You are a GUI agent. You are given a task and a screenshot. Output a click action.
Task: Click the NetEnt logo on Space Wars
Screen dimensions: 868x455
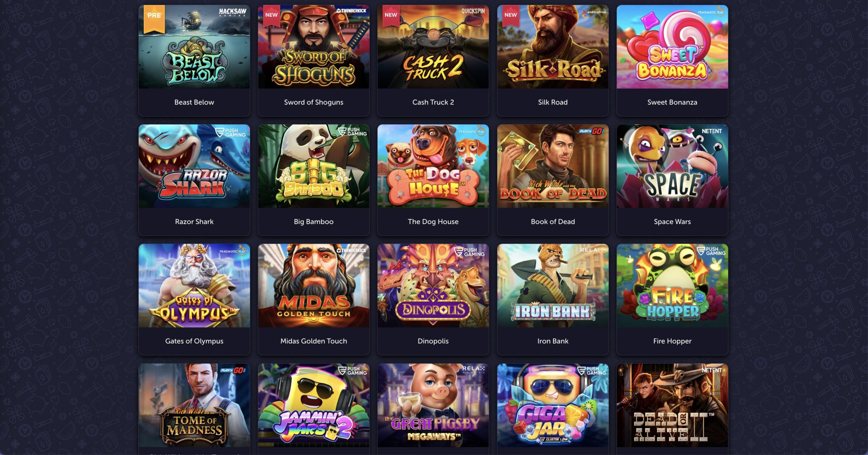point(711,131)
